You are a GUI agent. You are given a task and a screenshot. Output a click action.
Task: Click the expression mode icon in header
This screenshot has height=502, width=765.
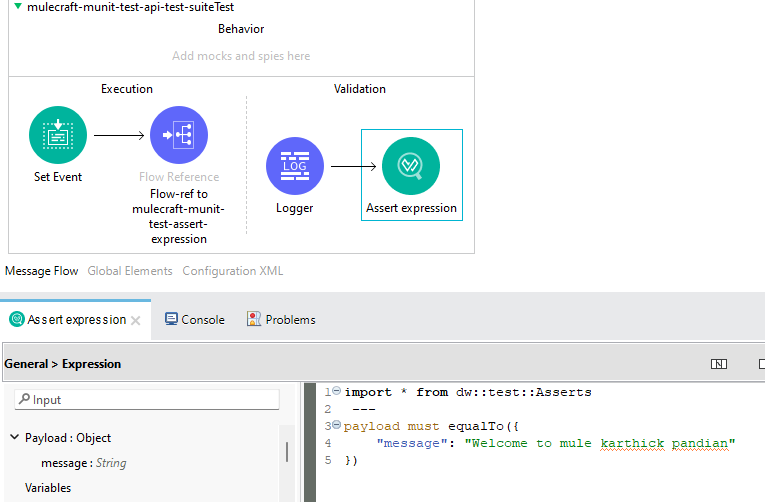point(718,364)
